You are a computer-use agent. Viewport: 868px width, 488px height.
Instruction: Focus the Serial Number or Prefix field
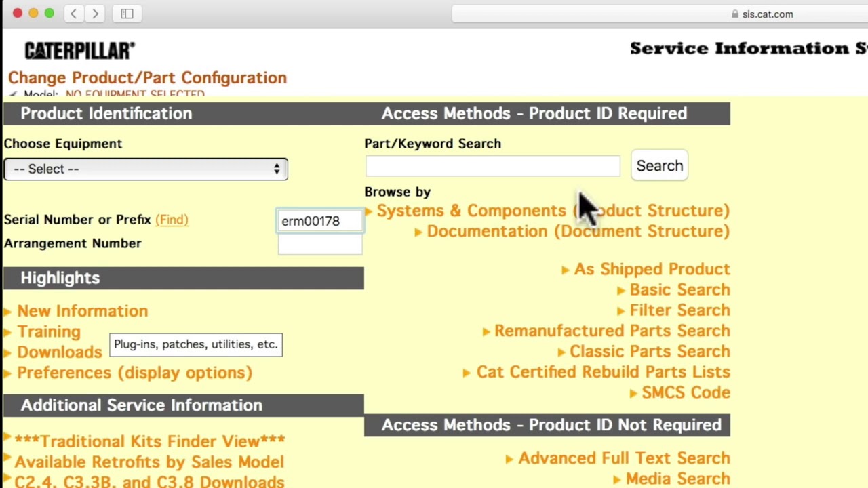click(x=320, y=221)
